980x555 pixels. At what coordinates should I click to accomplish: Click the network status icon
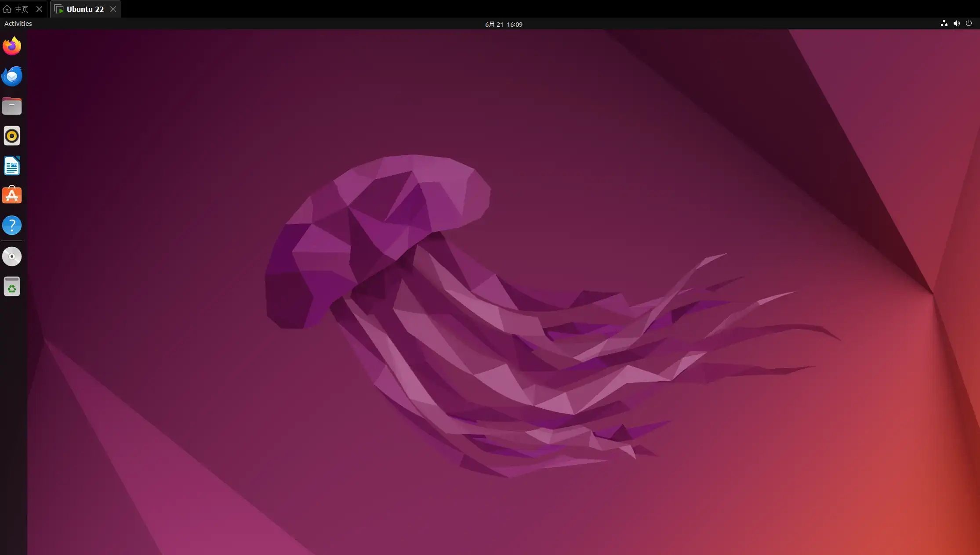944,23
